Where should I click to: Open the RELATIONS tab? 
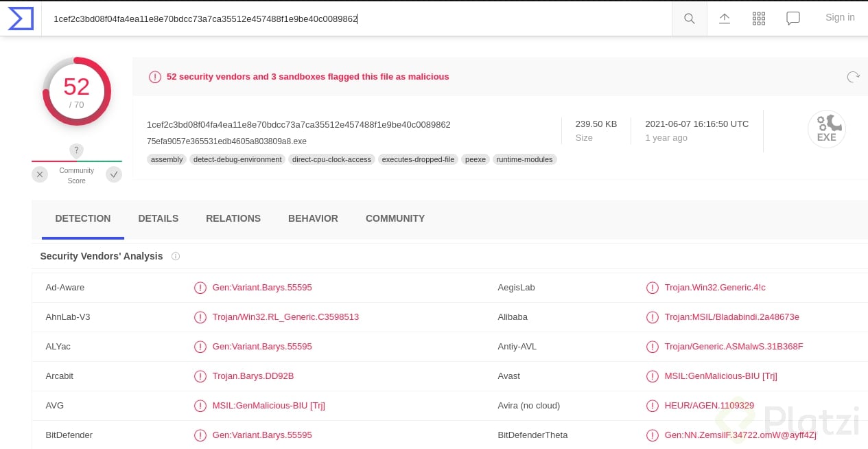tap(233, 218)
